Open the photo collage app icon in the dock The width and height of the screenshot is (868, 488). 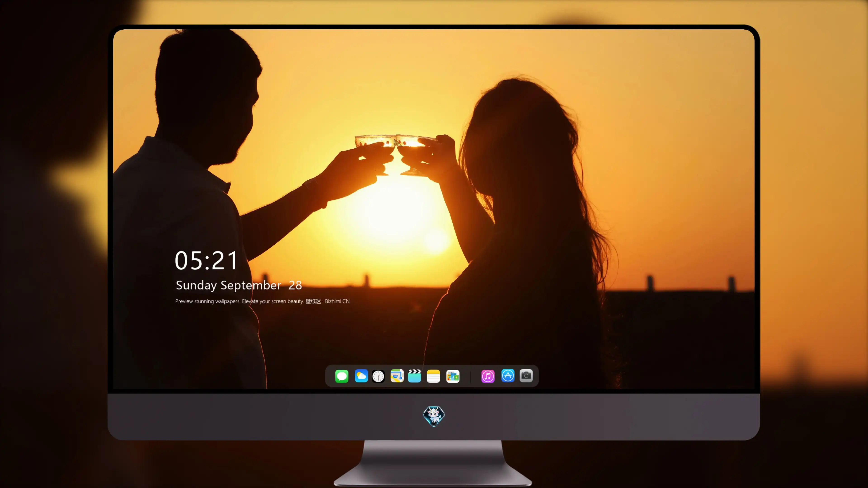pyautogui.click(x=453, y=376)
